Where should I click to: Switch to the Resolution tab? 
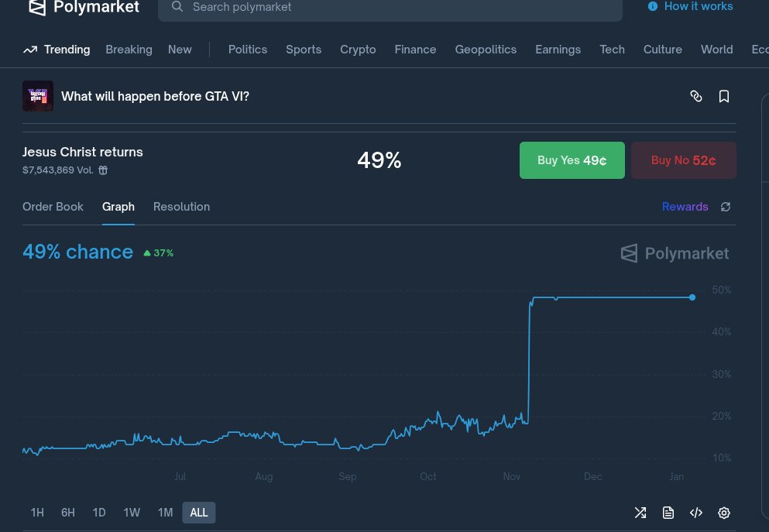coord(181,207)
